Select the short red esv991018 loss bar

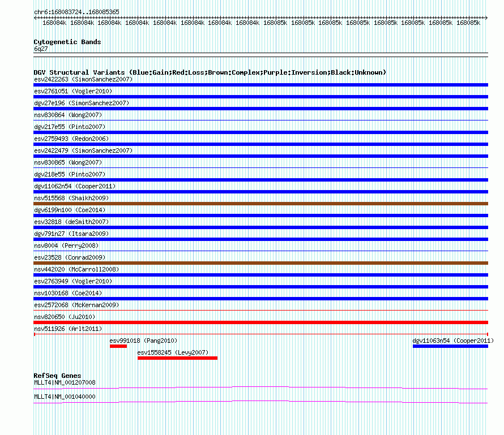118,346
